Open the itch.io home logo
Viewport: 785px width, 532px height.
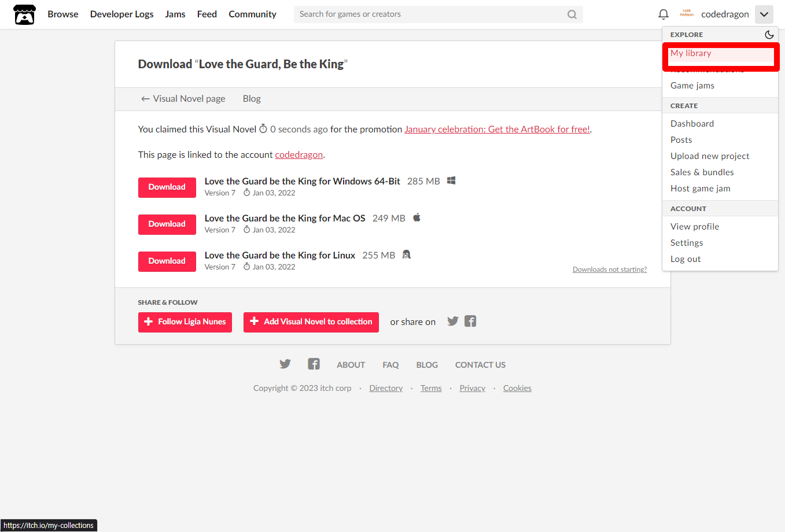pos(24,14)
